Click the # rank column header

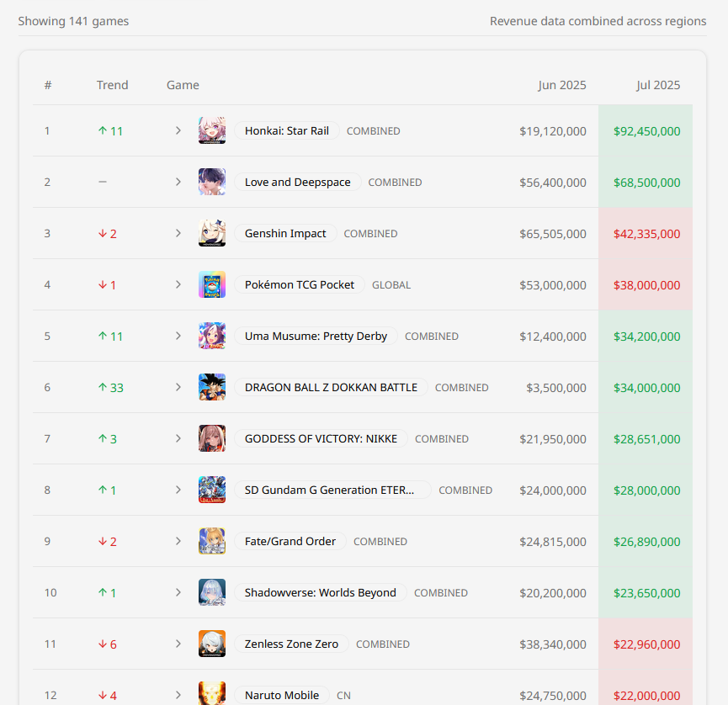point(48,85)
